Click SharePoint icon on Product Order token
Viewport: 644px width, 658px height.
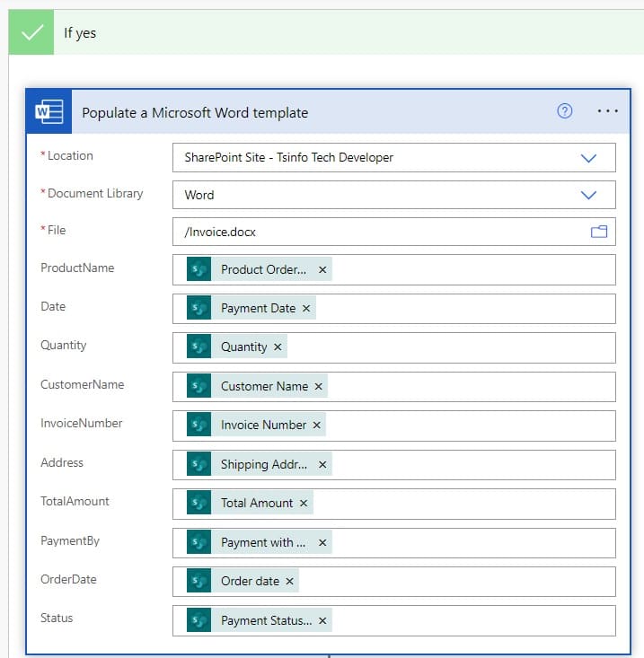[199, 269]
